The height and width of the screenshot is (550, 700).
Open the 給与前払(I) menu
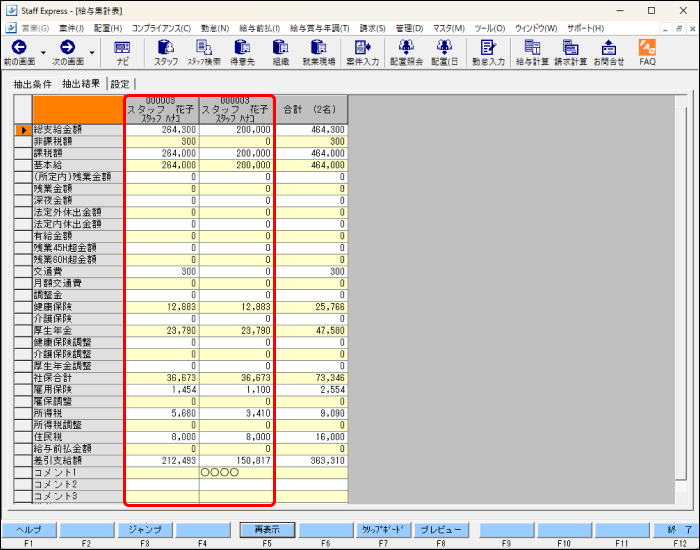pyautogui.click(x=259, y=28)
